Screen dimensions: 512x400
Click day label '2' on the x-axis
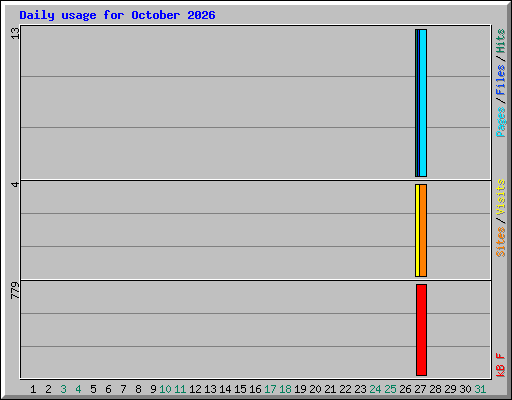click(48, 389)
